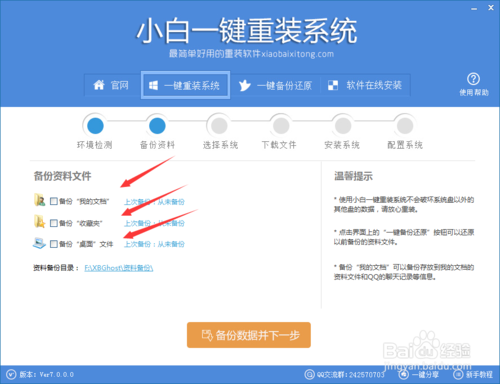
Task: Open the 官网 home tab
Action: click(x=112, y=85)
